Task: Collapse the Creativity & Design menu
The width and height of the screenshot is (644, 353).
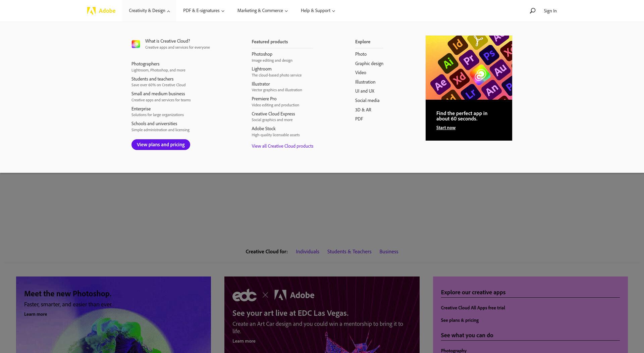Action: point(149,11)
